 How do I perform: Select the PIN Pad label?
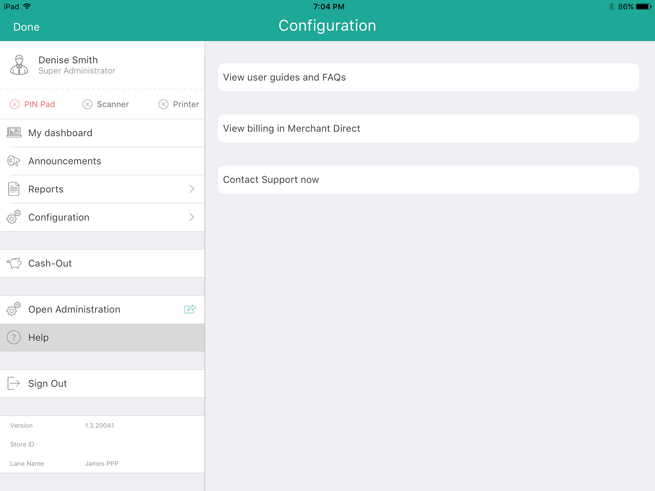coord(40,104)
